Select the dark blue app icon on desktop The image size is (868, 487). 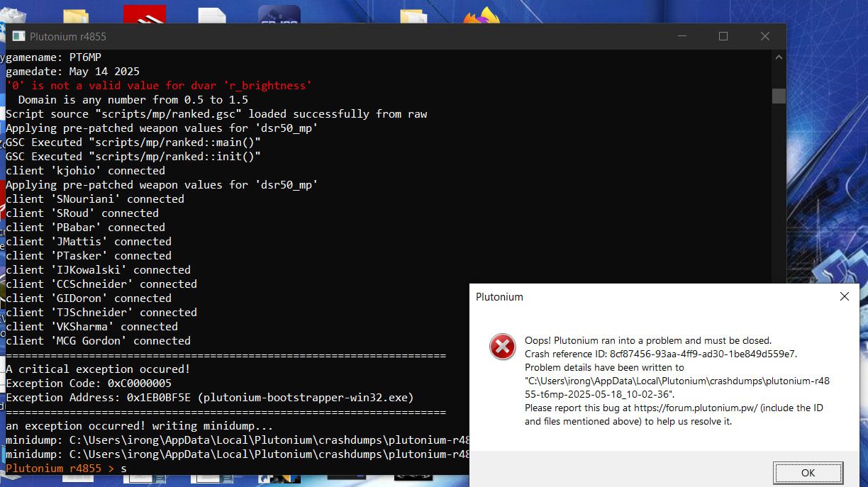279,14
